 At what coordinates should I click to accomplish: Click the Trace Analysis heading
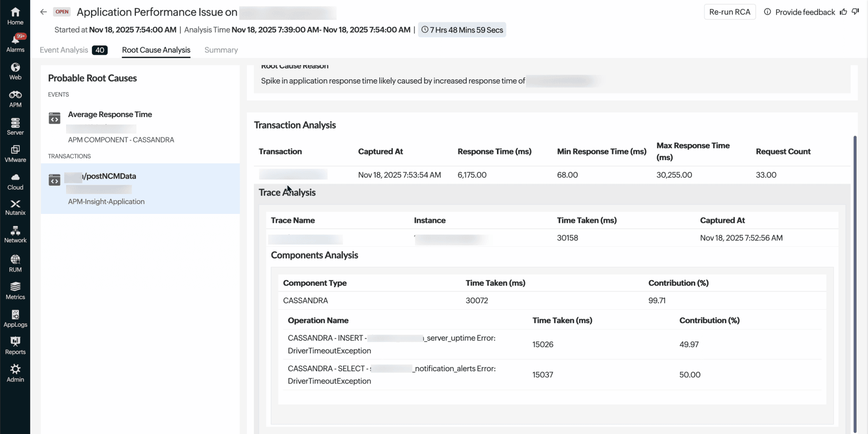tap(287, 192)
